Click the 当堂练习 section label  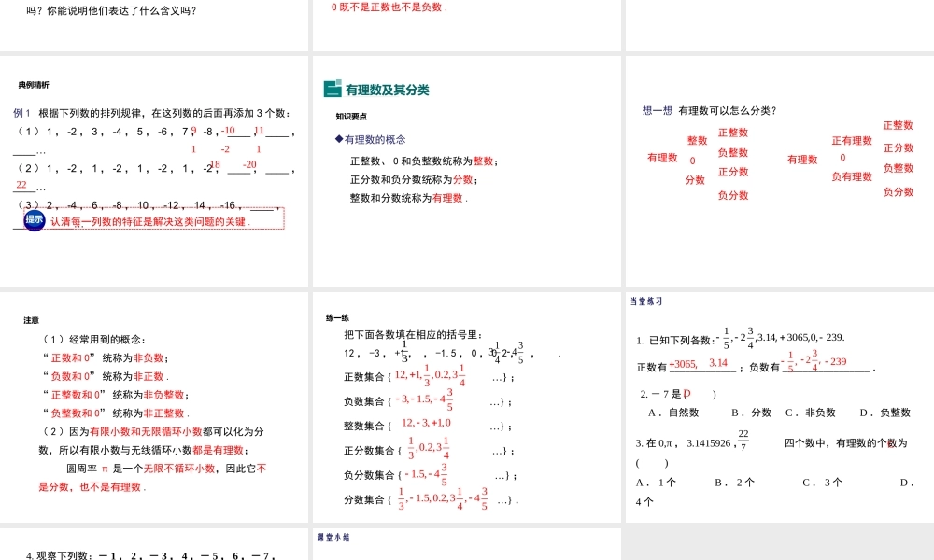[647, 300]
